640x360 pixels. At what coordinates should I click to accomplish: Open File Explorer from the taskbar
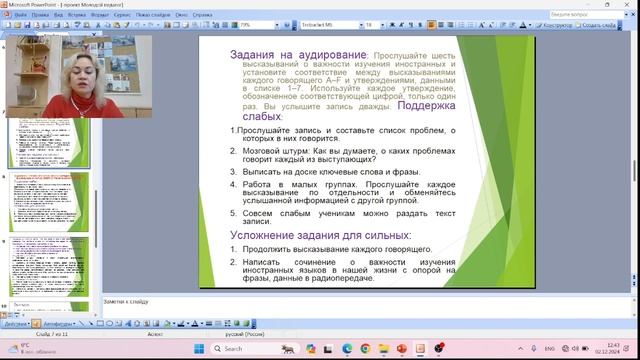[x=383, y=349]
